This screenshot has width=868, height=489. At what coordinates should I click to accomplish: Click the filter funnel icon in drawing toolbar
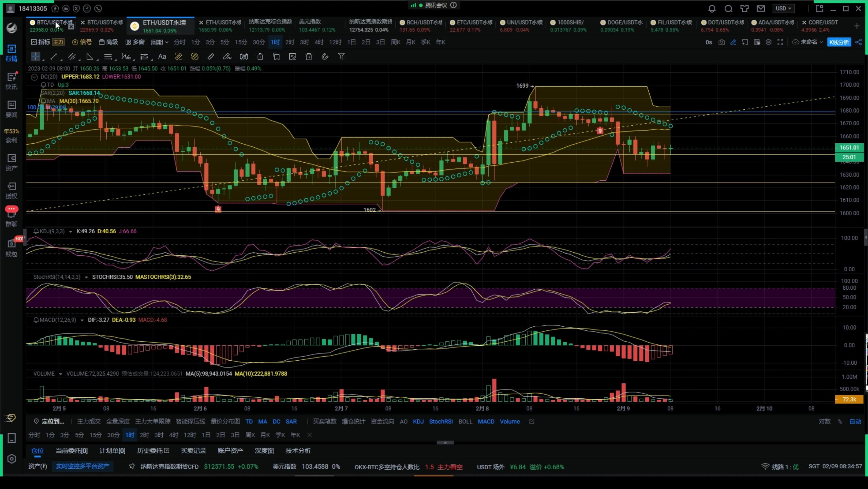tap(341, 57)
